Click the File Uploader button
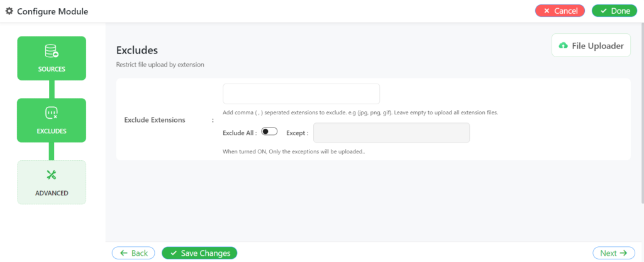Screen dimensions: 644x262 coord(591,45)
